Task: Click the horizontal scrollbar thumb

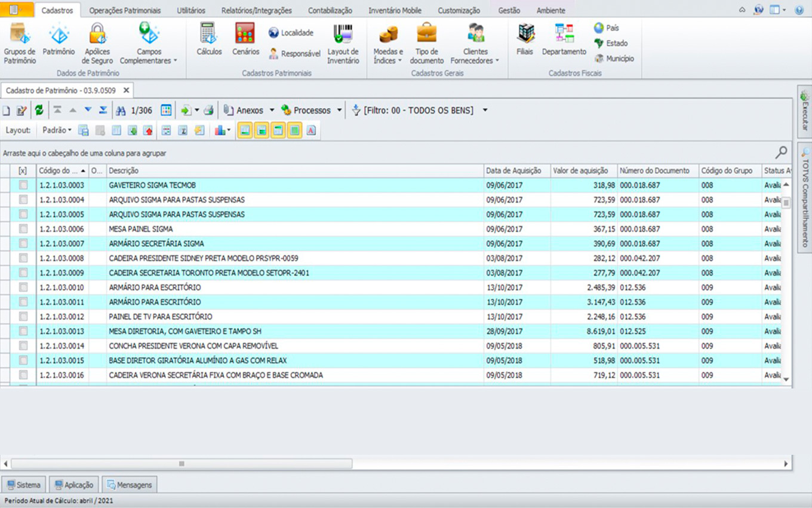Action: pos(182,464)
